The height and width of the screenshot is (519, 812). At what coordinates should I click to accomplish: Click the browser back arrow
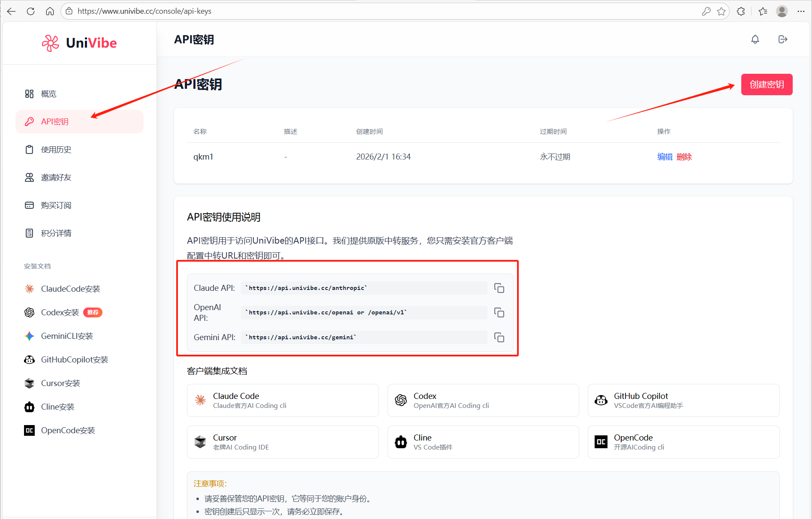(12, 11)
